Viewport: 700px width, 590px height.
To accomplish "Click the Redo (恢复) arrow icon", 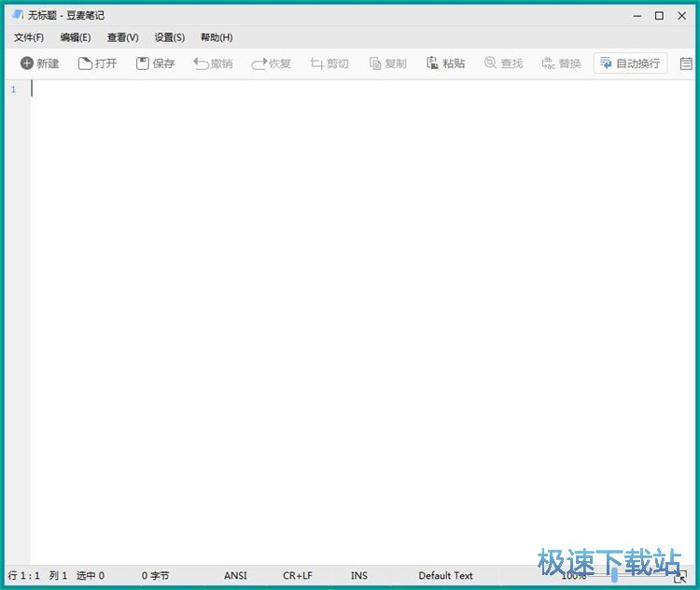I will (259, 63).
